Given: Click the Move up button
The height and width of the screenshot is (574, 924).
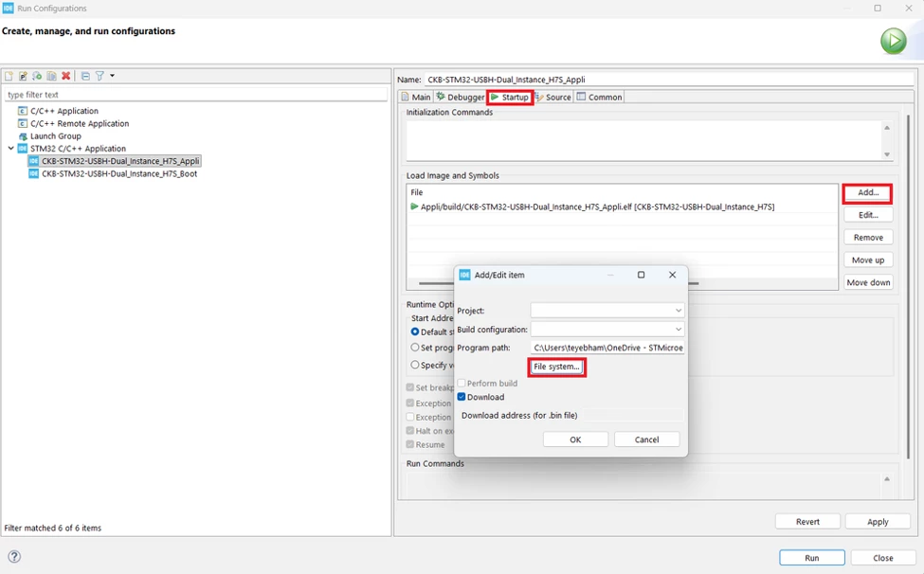Looking at the screenshot, I should coord(868,260).
